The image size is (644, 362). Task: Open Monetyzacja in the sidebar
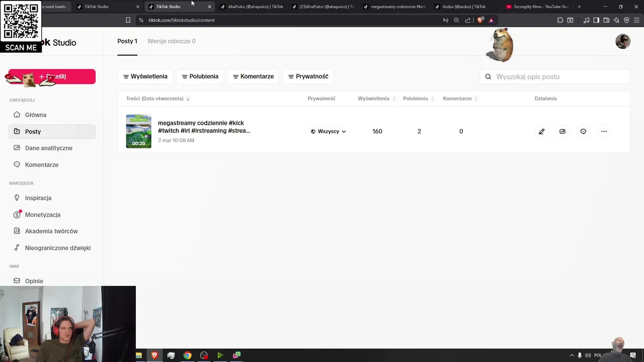pyautogui.click(x=52, y=214)
